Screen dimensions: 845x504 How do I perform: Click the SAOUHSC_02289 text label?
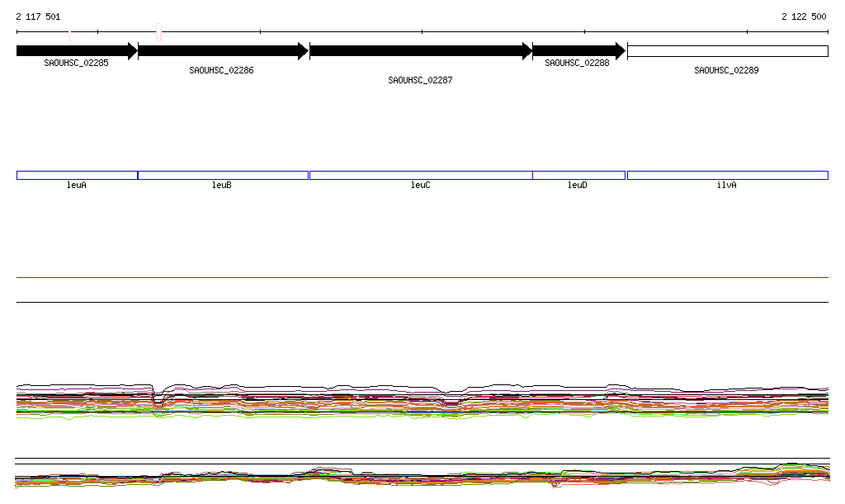point(726,71)
